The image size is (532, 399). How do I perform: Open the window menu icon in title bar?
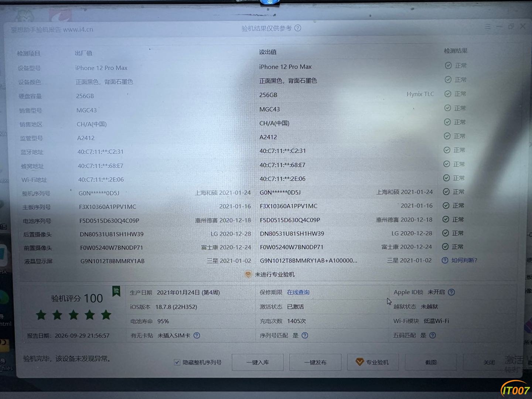point(488,27)
